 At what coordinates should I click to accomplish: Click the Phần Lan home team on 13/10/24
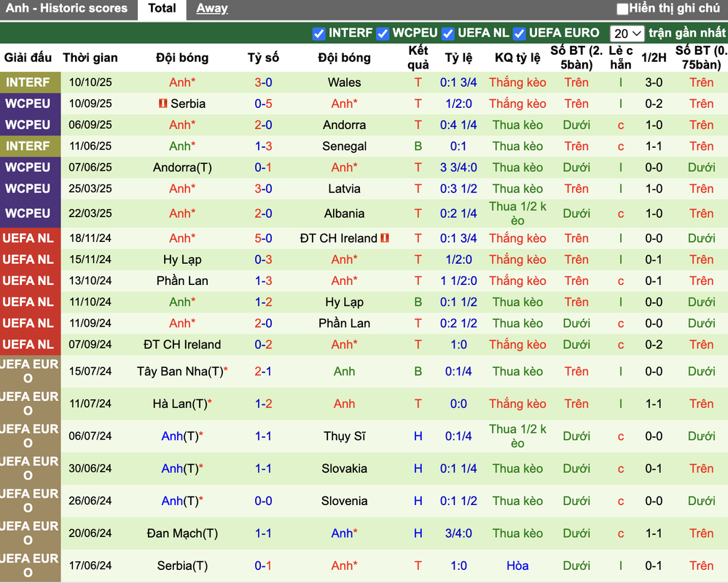click(182, 281)
